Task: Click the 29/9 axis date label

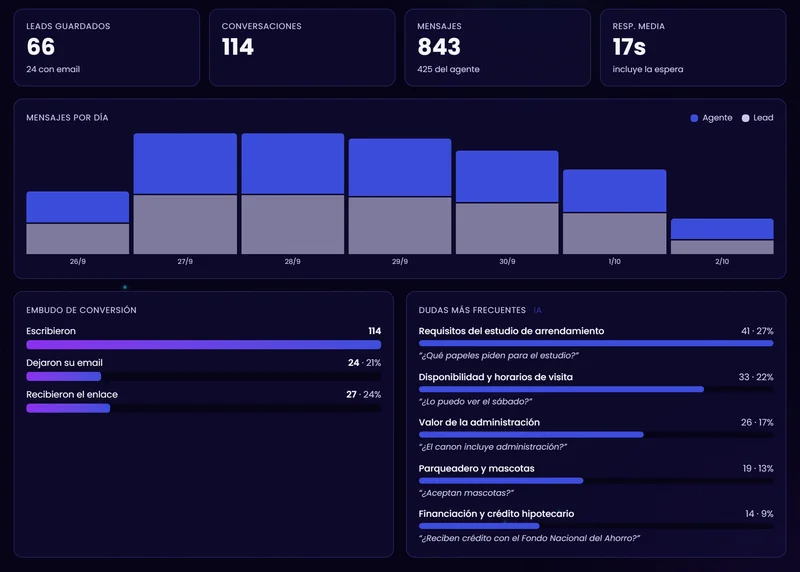Action: (x=400, y=261)
